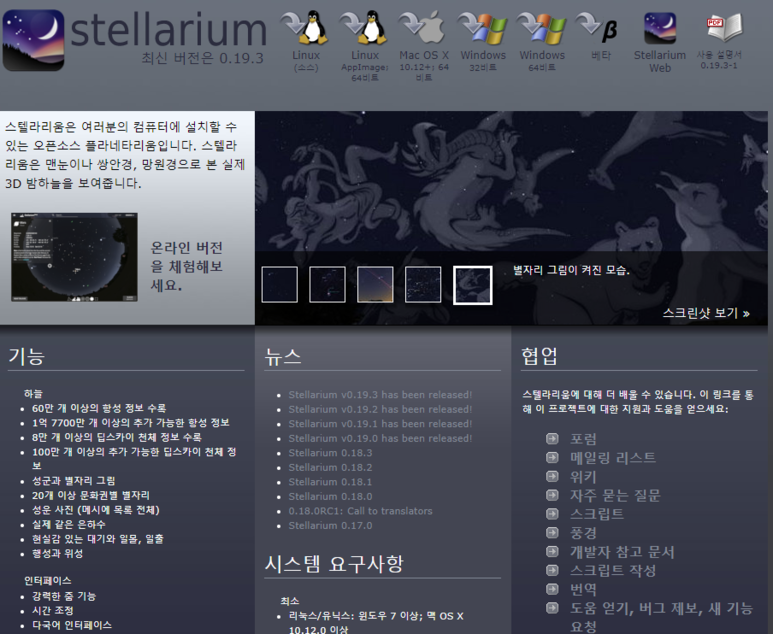Image resolution: width=773 pixels, height=634 pixels.
Task: Download Linux AppImage 64-bit icon
Action: pyautogui.click(x=365, y=27)
